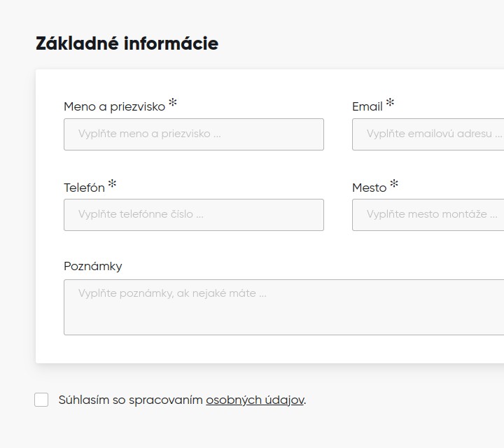Enable the personal data consent checkbox

pos(41,400)
